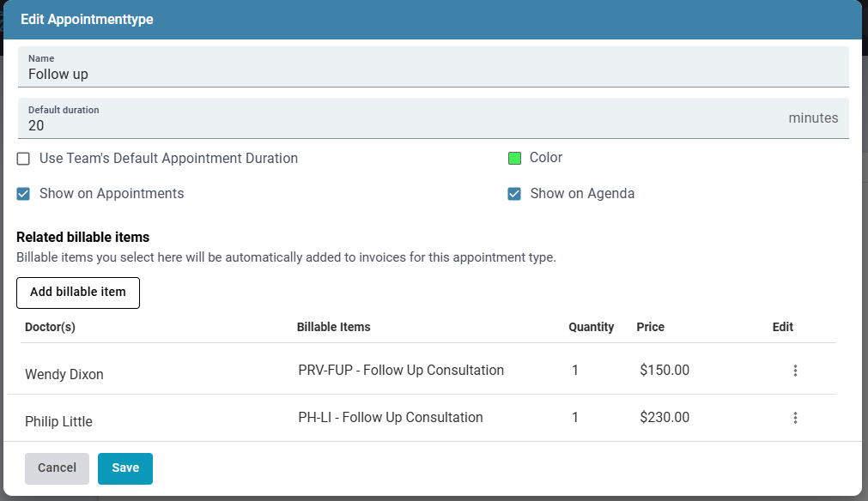Select the Quantity column header

click(591, 327)
